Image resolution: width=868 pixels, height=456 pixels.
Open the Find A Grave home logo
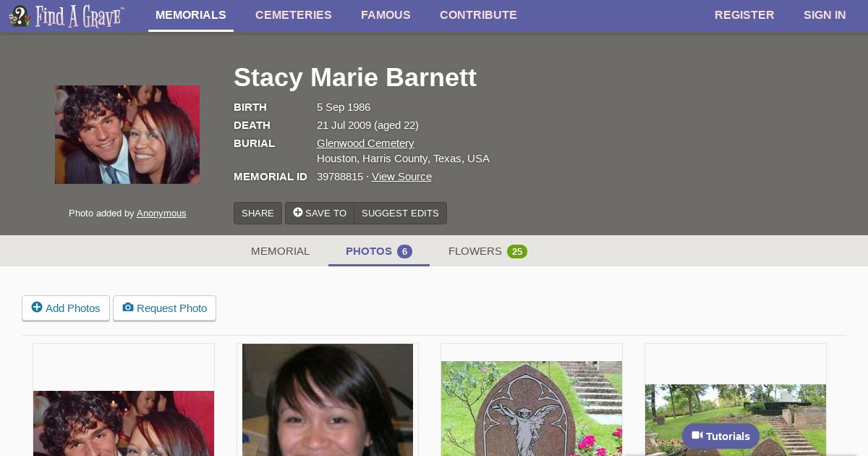tap(67, 16)
